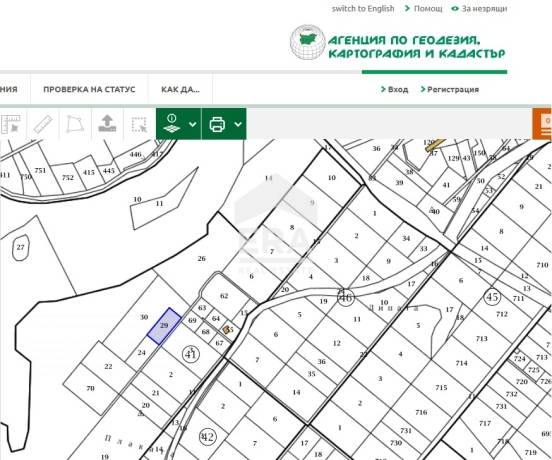This screenshot has width=552, height=460.
Task: Click the Регистрация registration link
Action: tap(453, 90)
